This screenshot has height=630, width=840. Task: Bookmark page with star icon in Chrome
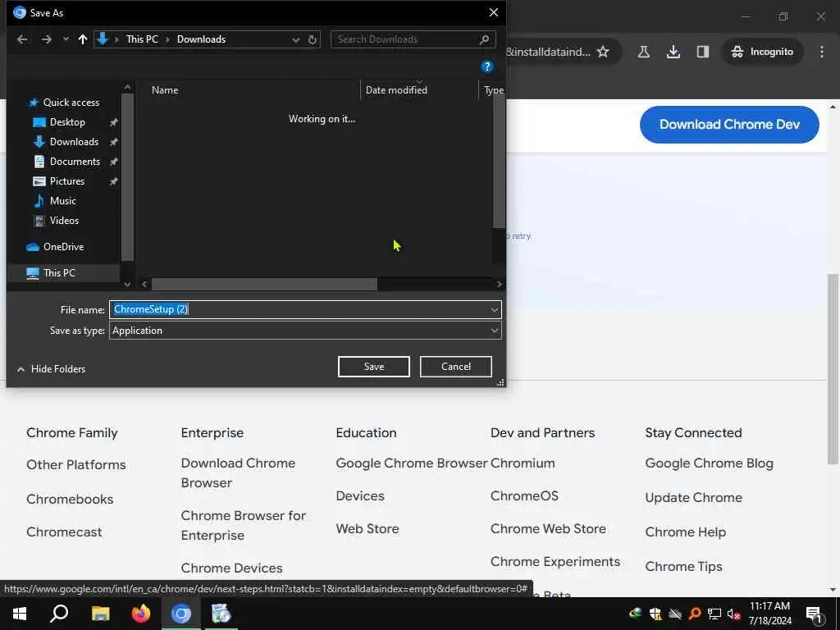point(603,52)
